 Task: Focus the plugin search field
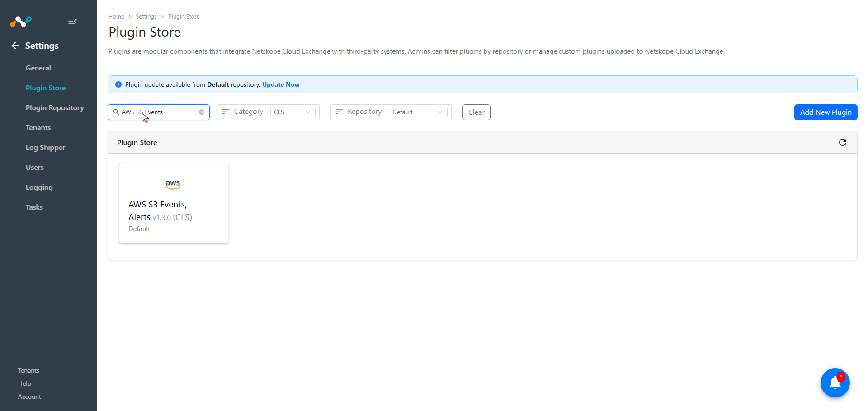[x=159, y=112]
